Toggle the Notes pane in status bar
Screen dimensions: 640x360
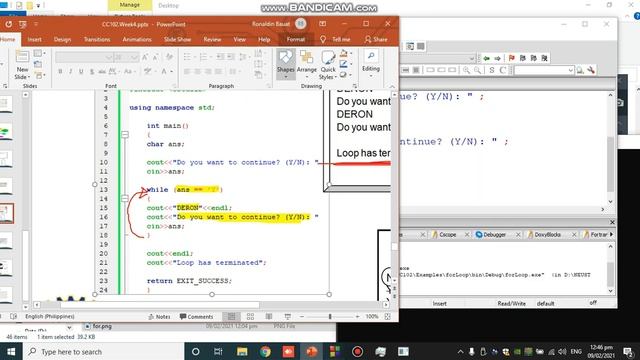click(x=159, y=316)
